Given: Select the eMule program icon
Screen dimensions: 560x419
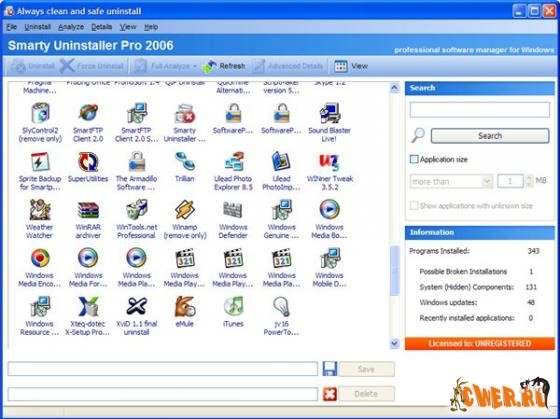Looking at the screenshot, I should coord(185,306).
